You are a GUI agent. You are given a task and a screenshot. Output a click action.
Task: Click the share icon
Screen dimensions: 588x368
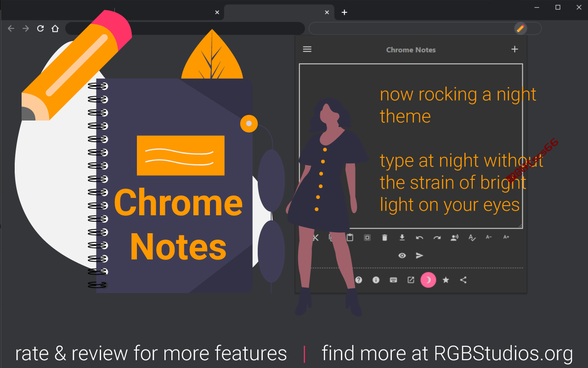(463, 280)
